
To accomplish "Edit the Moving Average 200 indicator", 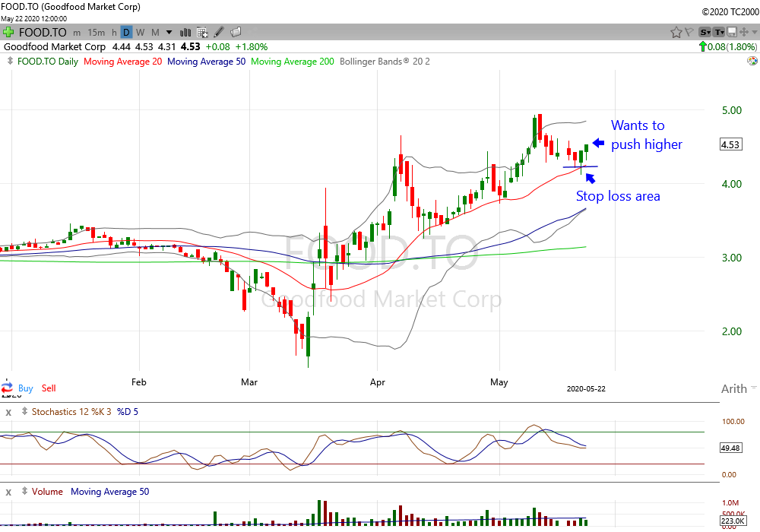I will click(293, 61).
